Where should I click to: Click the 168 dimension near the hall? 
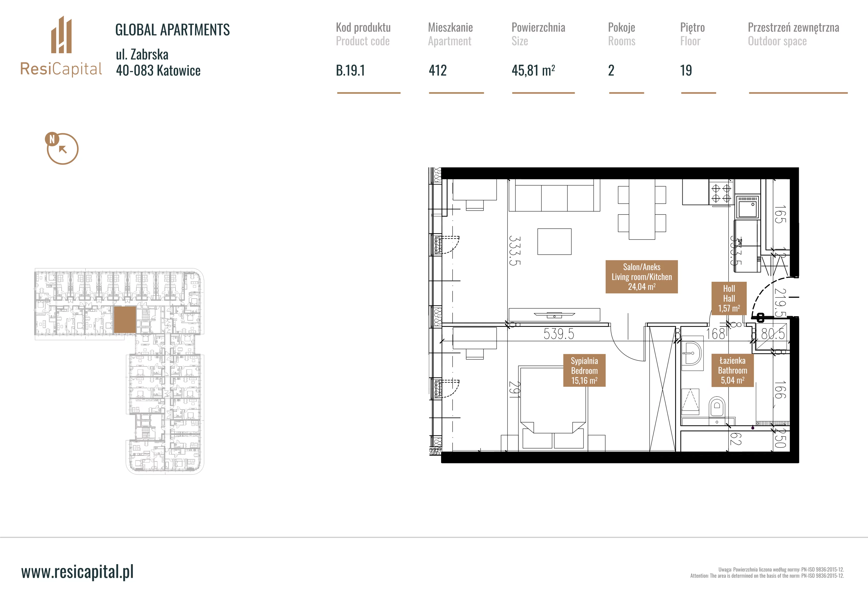pyautogui.click(x=716, y=334)
